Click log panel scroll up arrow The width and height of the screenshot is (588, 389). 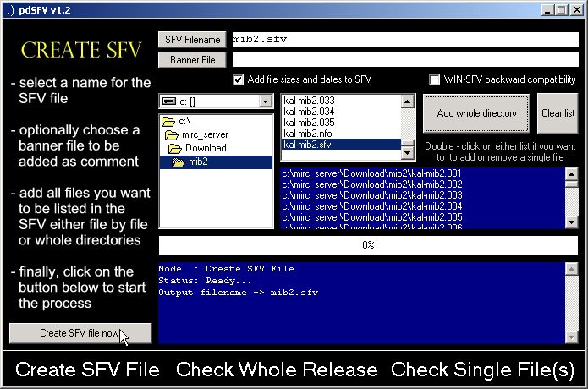pos(571,269)
